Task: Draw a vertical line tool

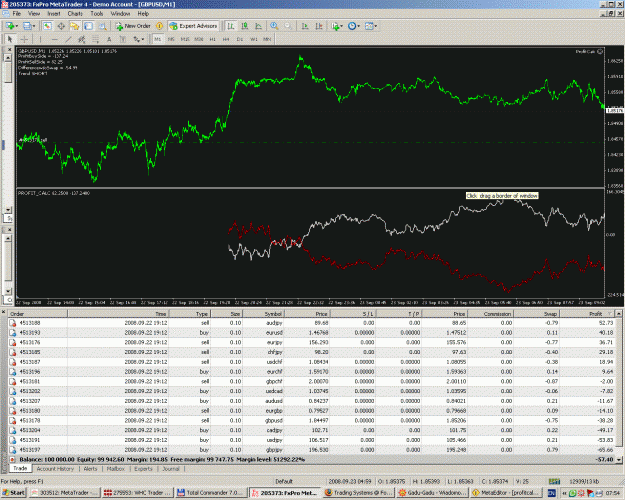Action: tap(40, 39)
